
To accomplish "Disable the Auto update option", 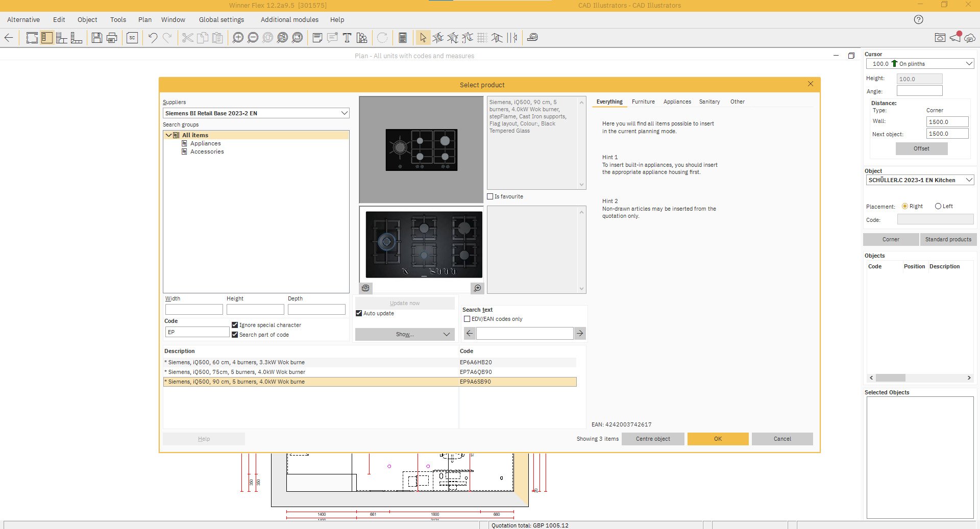I will (359, 313).
